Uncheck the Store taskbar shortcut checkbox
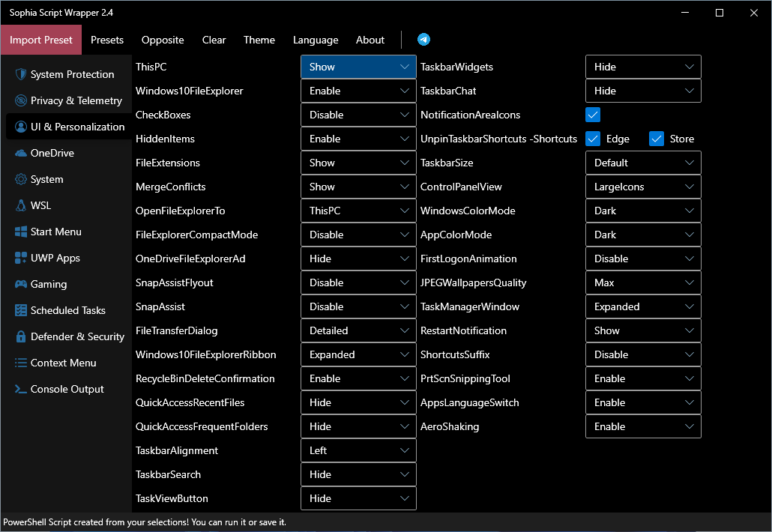772x532 pixels. coord(657,139)
